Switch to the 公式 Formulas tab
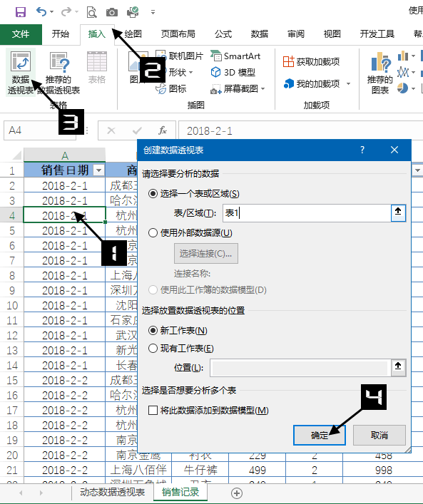 [223, 34]
